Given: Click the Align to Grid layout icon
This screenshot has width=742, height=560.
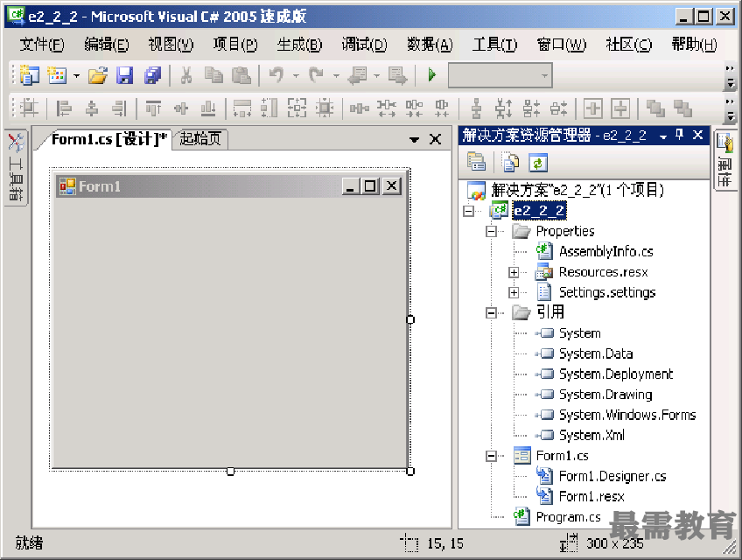Looking at the screenshot, I should tap(29, 108).
